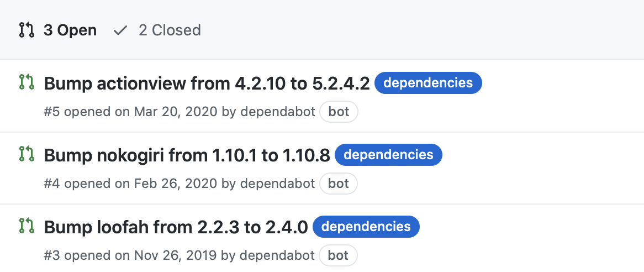Click the checkmark icon beside 2 Closed
This screenshot has width=644, height=272.
coord(120,30)
